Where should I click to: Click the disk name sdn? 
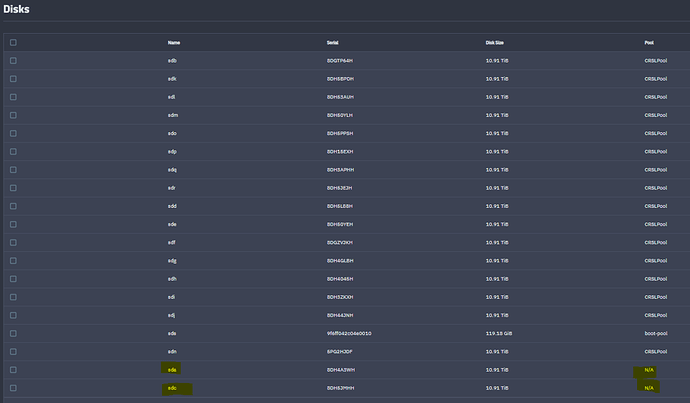pyautogui.click(x=172, y=352)
